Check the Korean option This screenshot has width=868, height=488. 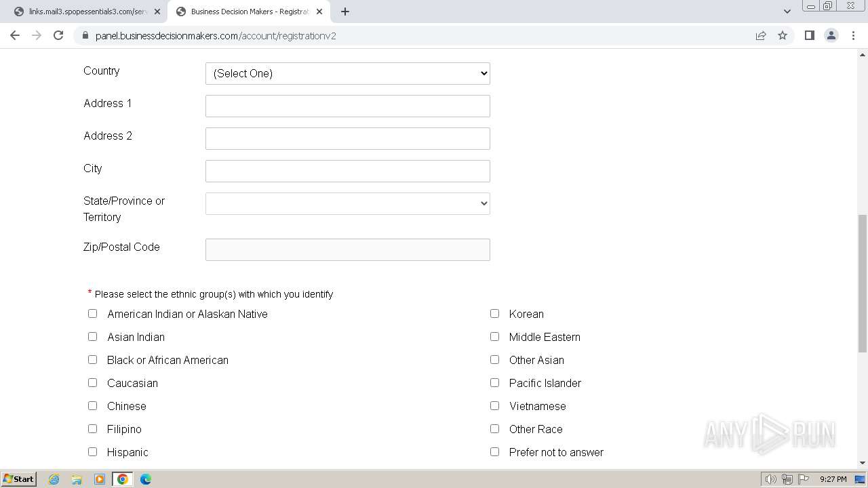(494, 314)
